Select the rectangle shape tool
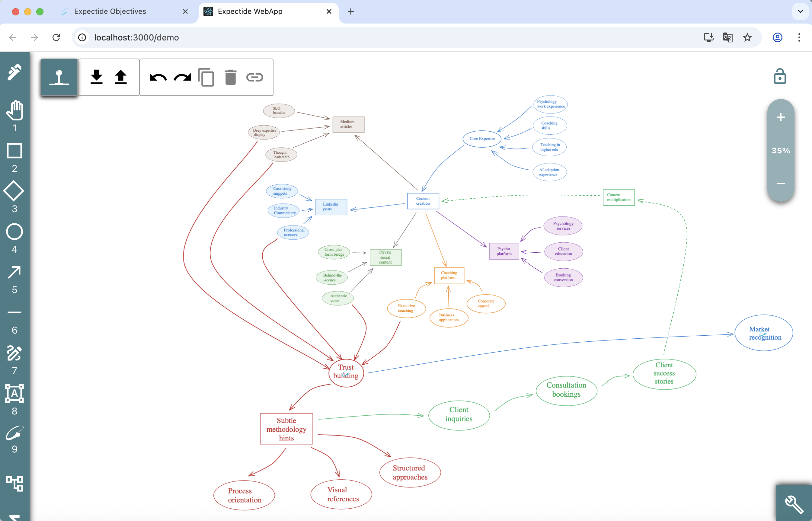Viewport: 812px width, 521px height. [14, 151]
